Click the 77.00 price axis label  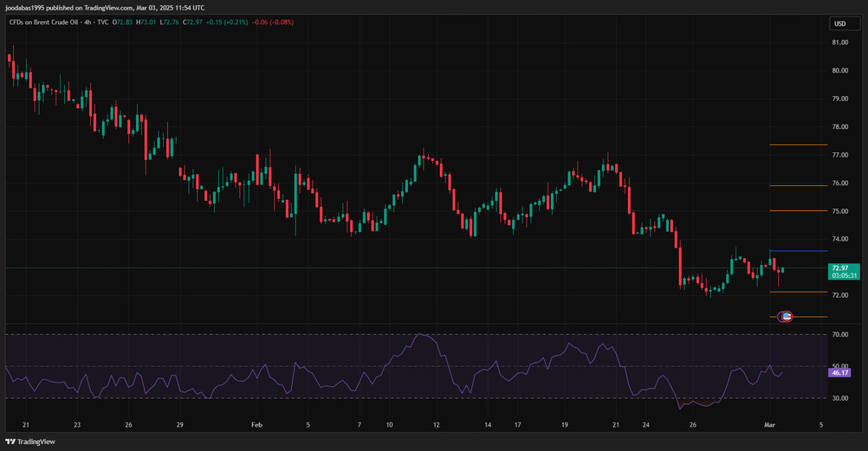840,155
